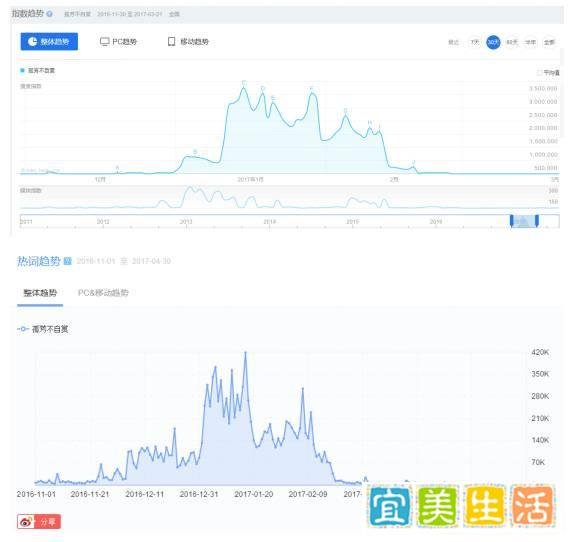Viewport: 572px width, 542px height.
Task: Click the 2013 mark on the year timeline
Action: (186, 221)
